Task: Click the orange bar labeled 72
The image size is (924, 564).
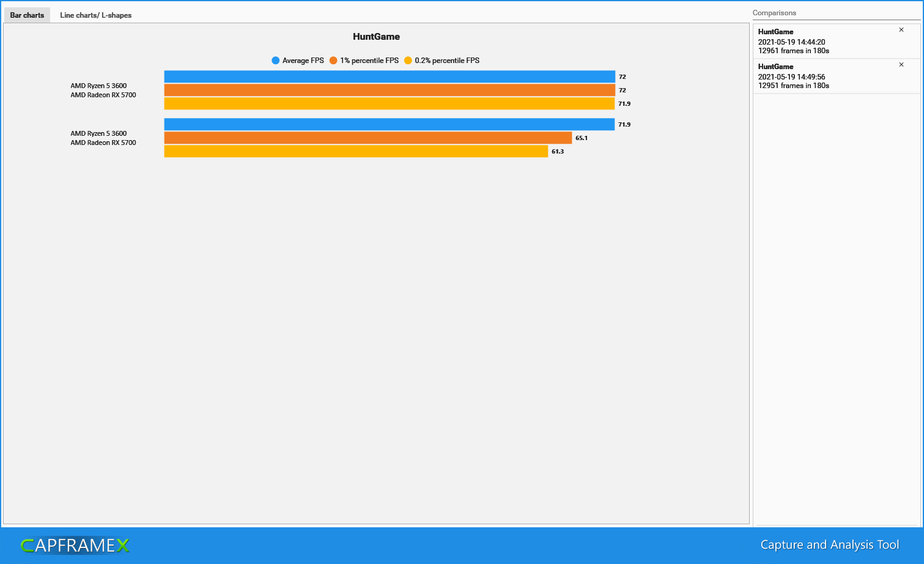Action: pos(390,90)
